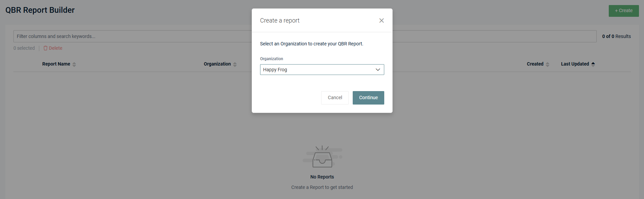Viewport: 644px width, 199px height.
Task: Sort using the Report Name arrows icon
Action: click(74, 64)
